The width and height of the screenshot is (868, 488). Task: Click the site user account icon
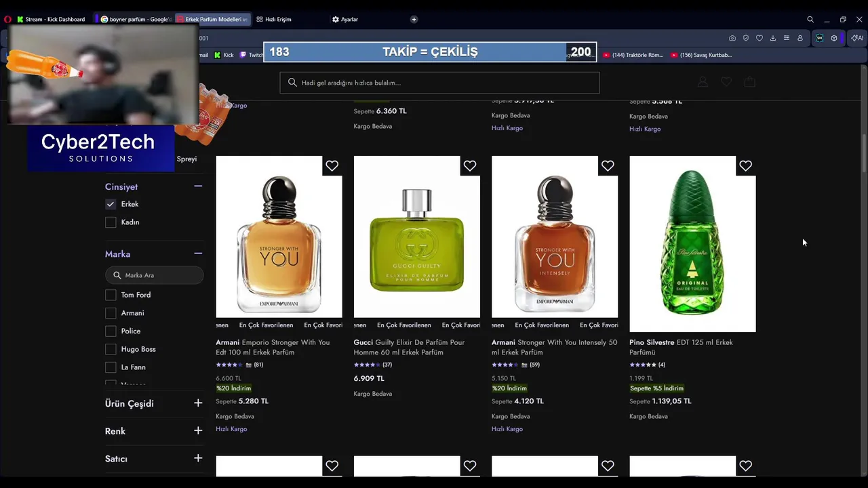coord(703,82)
